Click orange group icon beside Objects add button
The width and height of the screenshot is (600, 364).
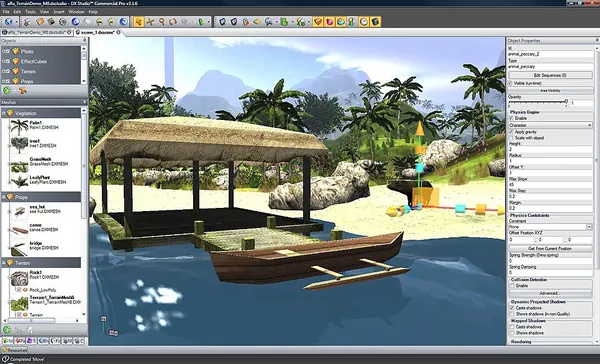23,91
